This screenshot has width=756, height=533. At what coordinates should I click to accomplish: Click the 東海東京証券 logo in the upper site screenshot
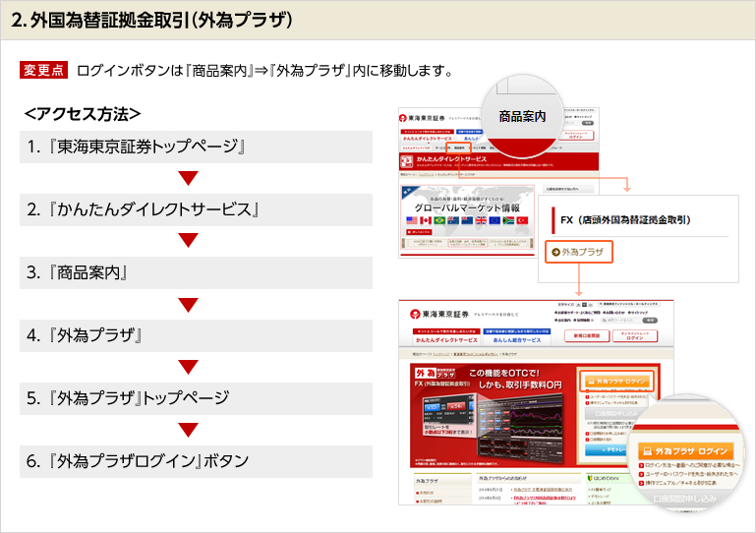(422, 118)
